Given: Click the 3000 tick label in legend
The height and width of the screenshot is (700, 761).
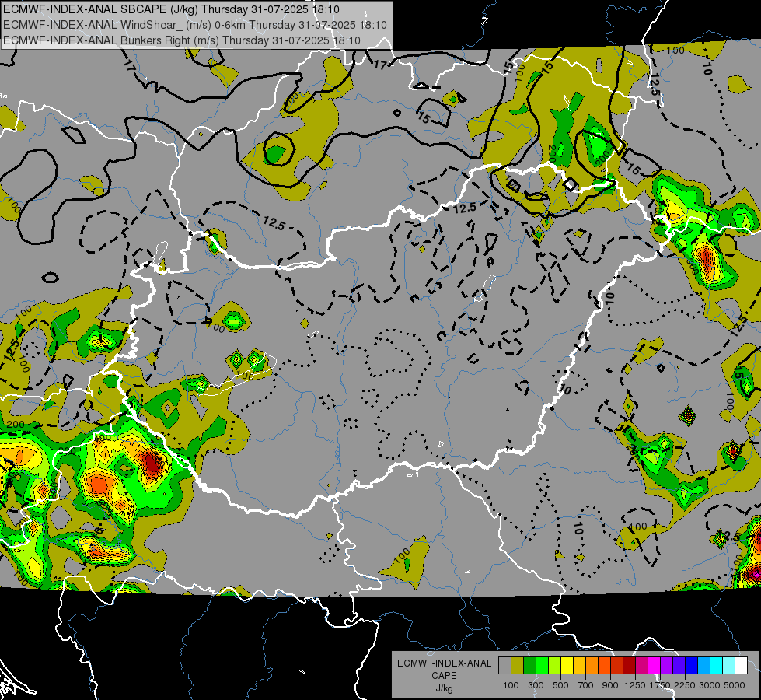Looking at the screenshot, I should [x=710, y=685].
